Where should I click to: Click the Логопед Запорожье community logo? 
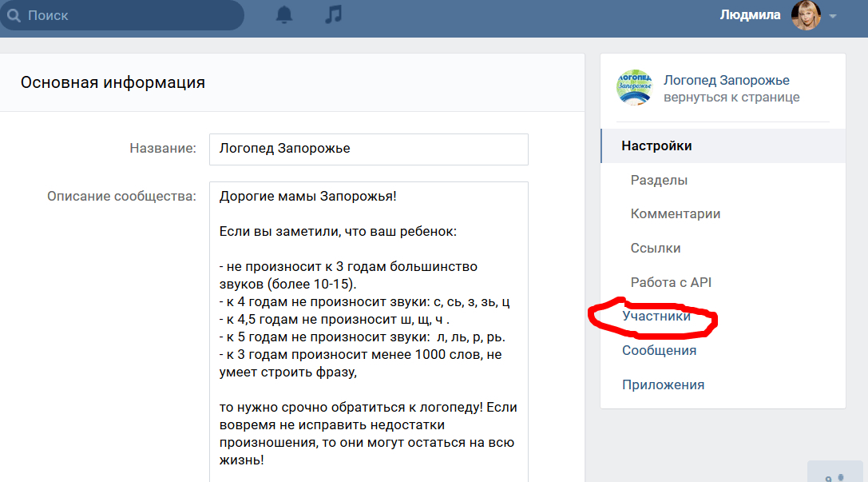pyautogui.click(x=634, y=88)
